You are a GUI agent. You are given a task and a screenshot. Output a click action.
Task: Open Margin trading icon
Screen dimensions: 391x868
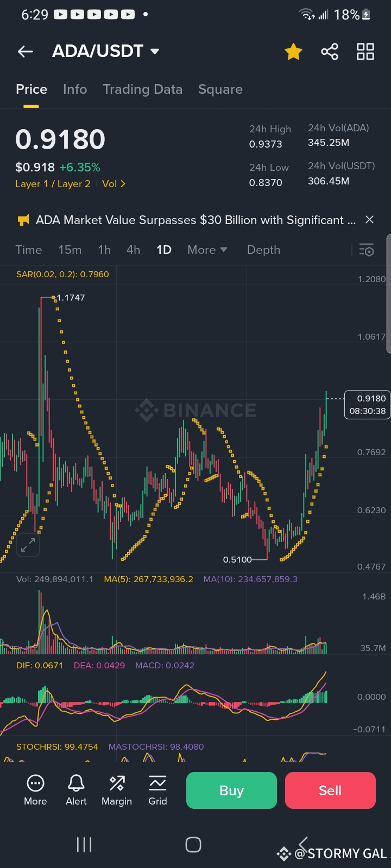pos(117,790)
